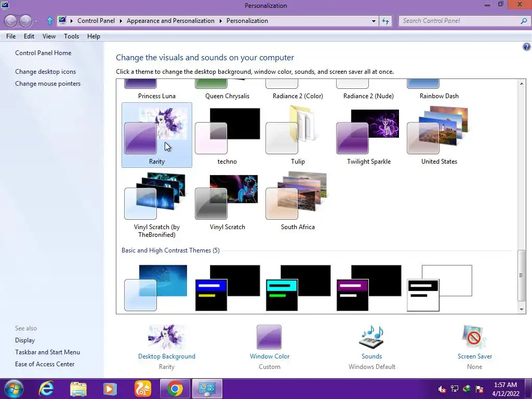Expand the arrow after Control Panel breadcrumb

pyautogui.click(x=121, y=21)
